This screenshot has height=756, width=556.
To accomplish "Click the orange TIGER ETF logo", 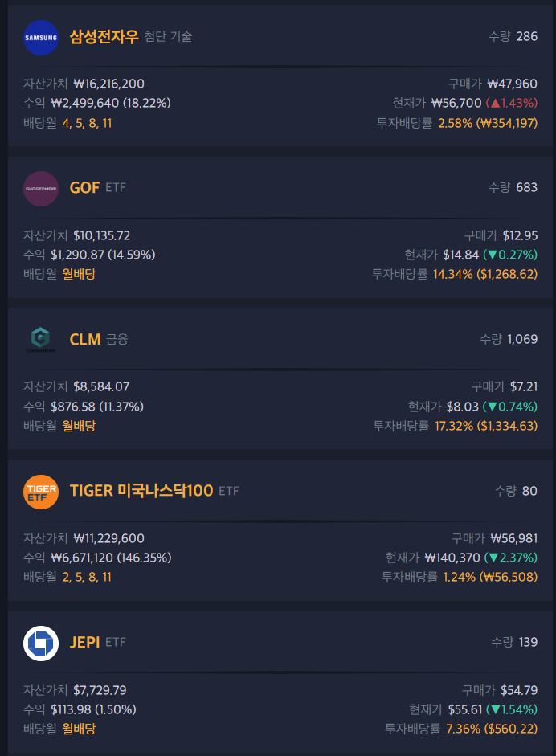I will (41, 491).
